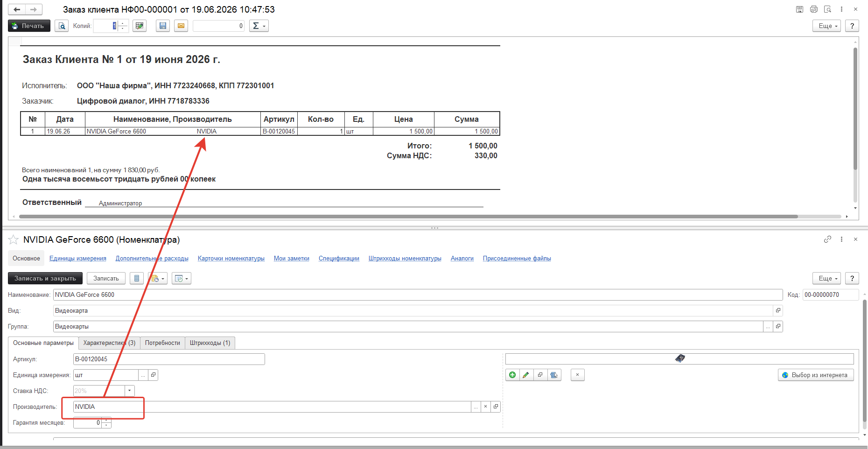
Task: Open the reports dropdown icon
Action: click(x=182, y=278)
